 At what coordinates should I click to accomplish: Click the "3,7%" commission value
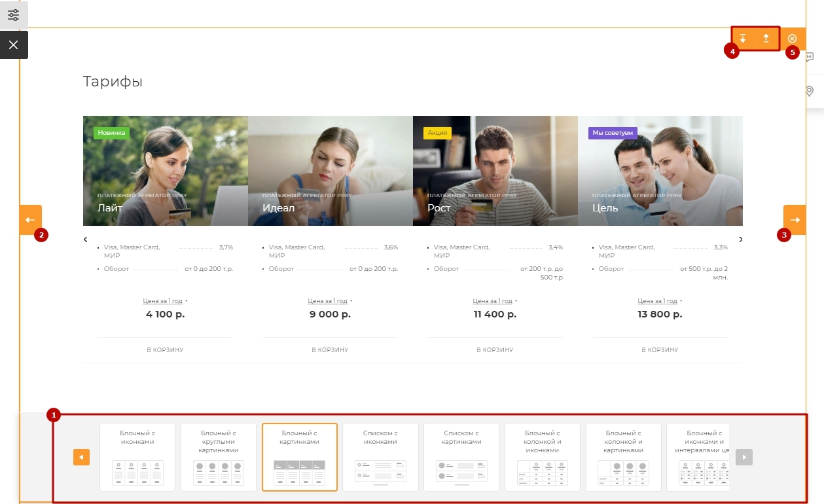click(226, 247)
